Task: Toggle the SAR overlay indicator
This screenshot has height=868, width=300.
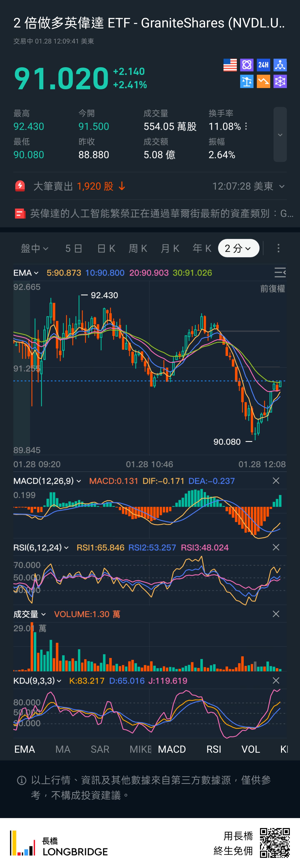Action: click(100, 749)
